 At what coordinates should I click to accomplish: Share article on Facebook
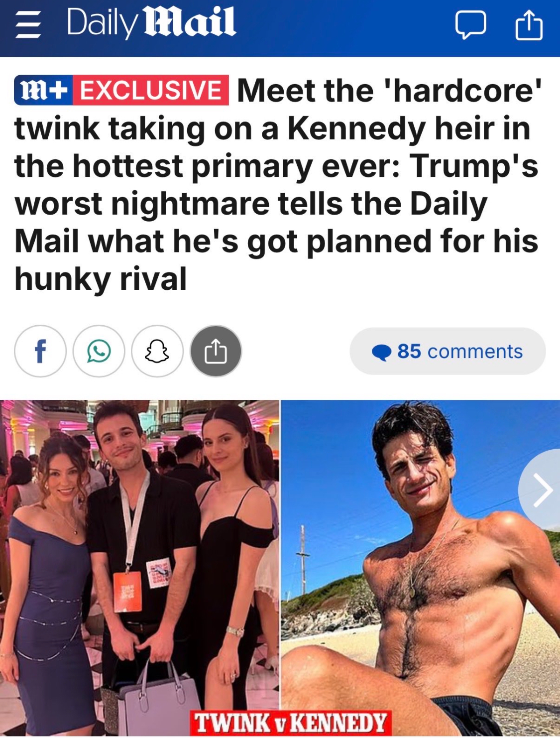40,351
